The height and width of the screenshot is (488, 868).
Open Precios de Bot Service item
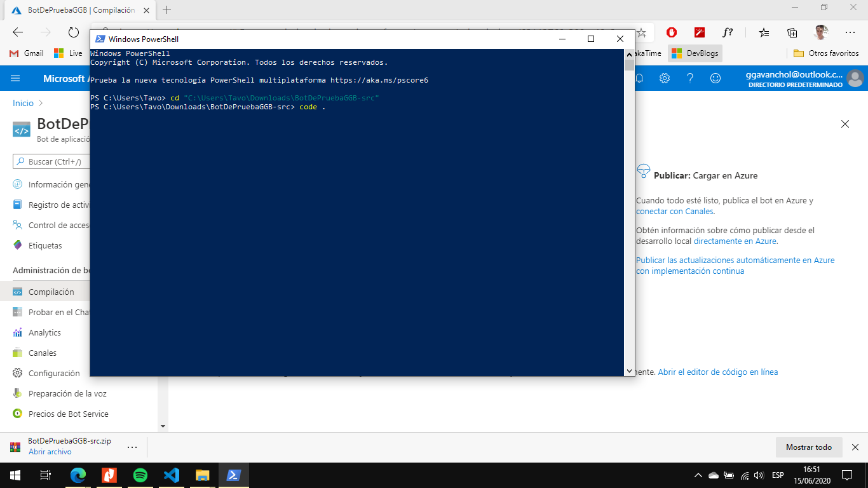point(61,414)
